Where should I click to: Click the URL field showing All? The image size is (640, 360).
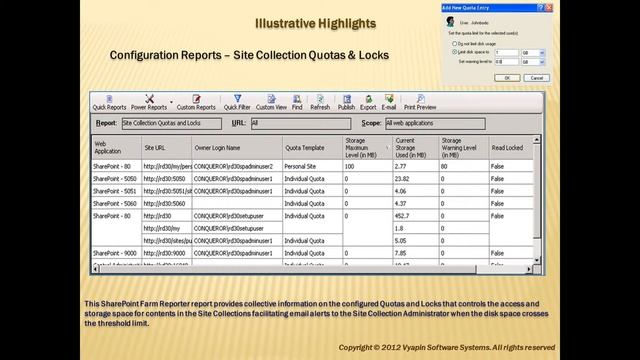301,123
